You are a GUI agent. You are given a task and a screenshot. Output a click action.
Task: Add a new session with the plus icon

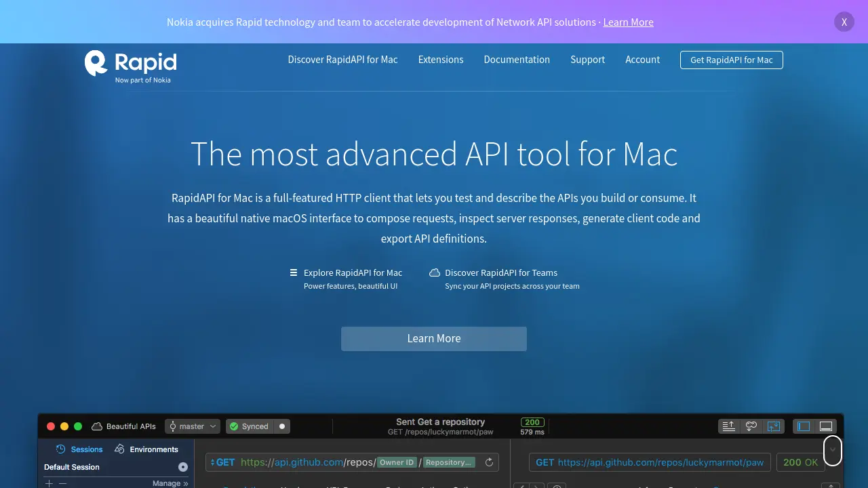(x=49, y=483)
